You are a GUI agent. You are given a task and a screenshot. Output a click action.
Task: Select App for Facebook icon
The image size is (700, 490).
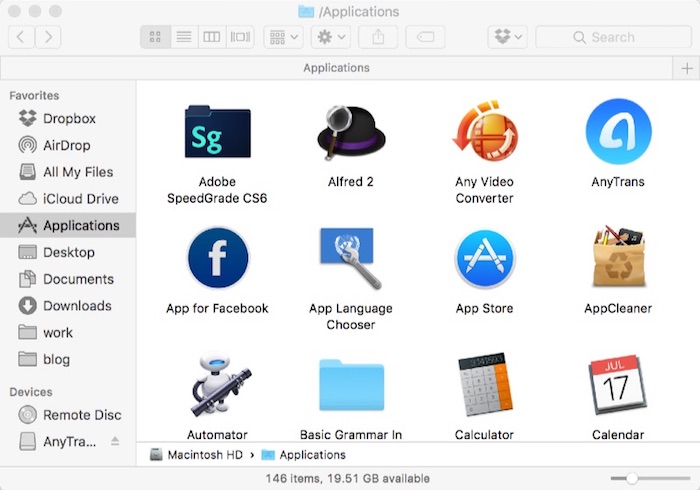tap(217, 259)
